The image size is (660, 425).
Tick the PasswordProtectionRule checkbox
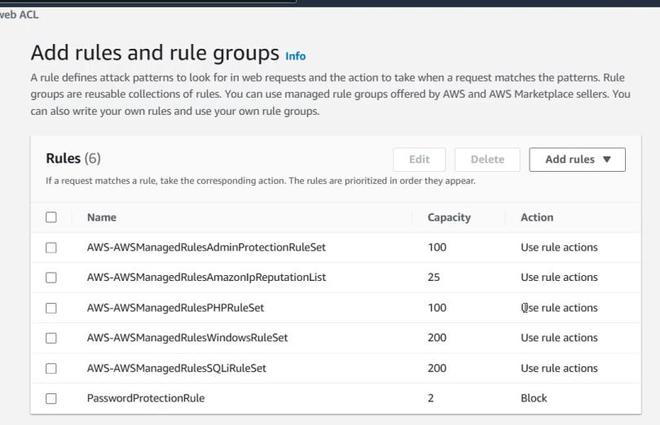[51, 398]
